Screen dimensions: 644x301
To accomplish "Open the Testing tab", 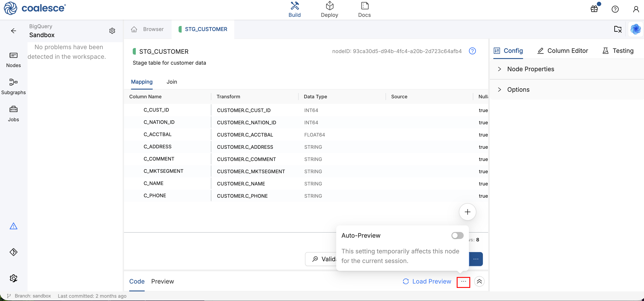I will click(618, 50).
